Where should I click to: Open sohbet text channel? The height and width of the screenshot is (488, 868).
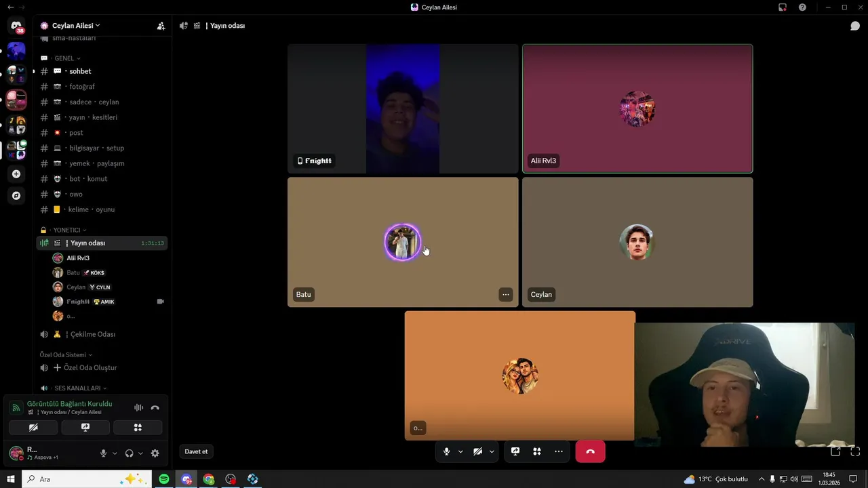[102, 71]
